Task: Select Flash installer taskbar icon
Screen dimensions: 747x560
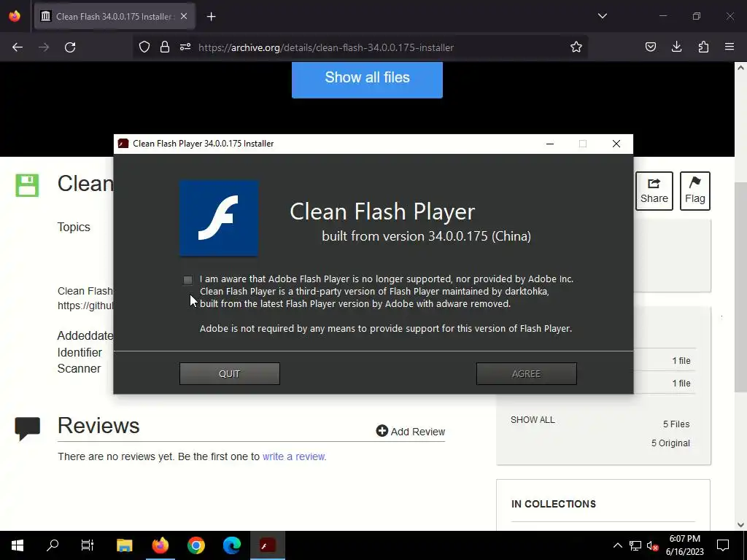Action: [x=267, y=545]
